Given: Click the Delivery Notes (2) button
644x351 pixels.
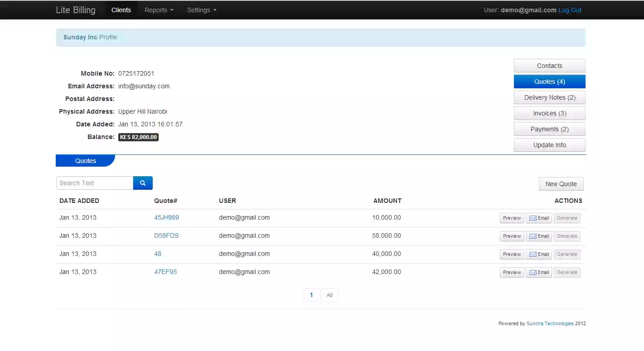Looking at the screenshot, I should pos(549,97).
